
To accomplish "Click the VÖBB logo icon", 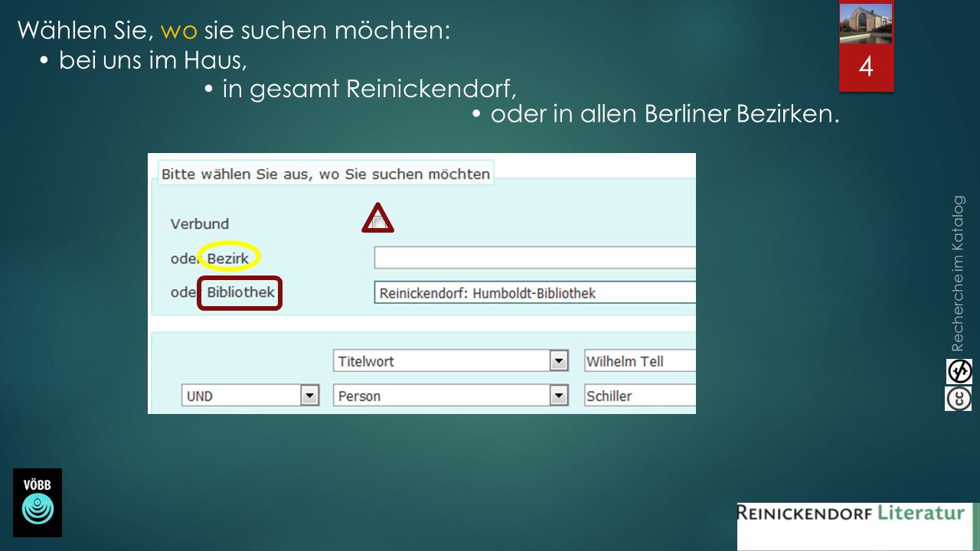I will pyautogui.click(x=38, y=502).
